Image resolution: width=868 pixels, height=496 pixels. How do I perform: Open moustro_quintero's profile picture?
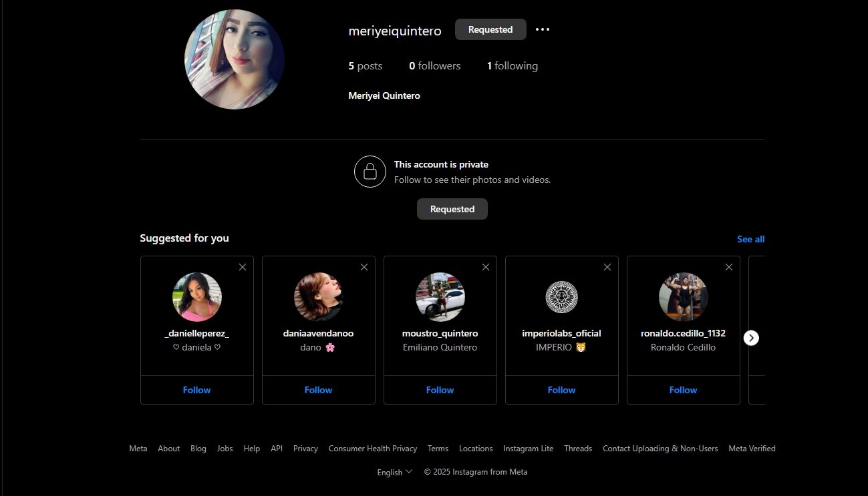click(440, 297)
